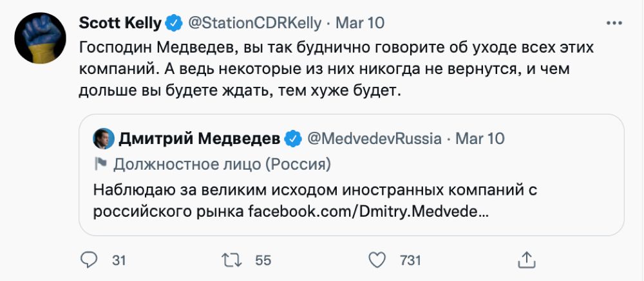Retweet this post using the retweet icon
Viewport: 644px width, 281px height.
click(x=231, y=259)
